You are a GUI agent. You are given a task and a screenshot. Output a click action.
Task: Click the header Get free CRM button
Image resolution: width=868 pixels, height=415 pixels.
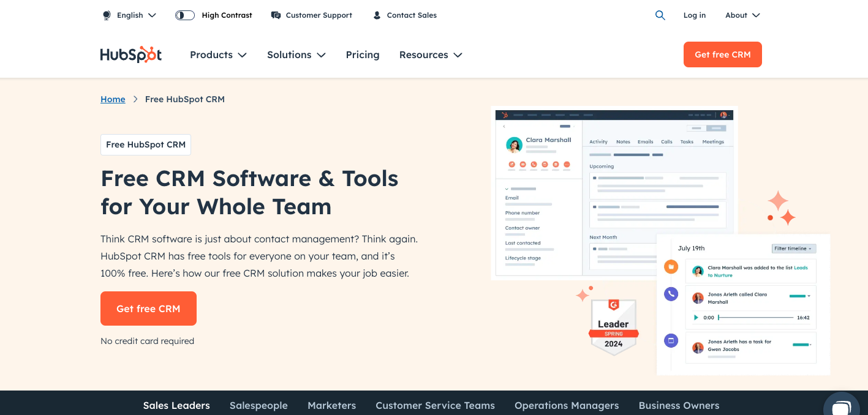tap(723, 54)
